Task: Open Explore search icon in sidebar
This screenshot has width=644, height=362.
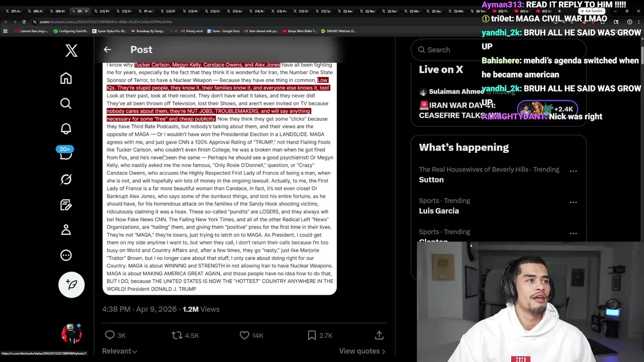Action: pos(66,104)
